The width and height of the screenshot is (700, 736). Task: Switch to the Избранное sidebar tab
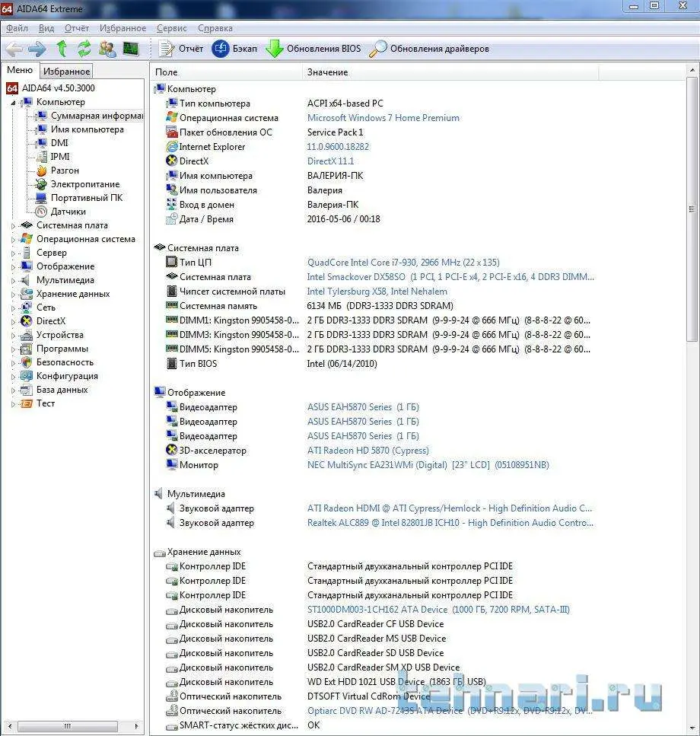66,72
